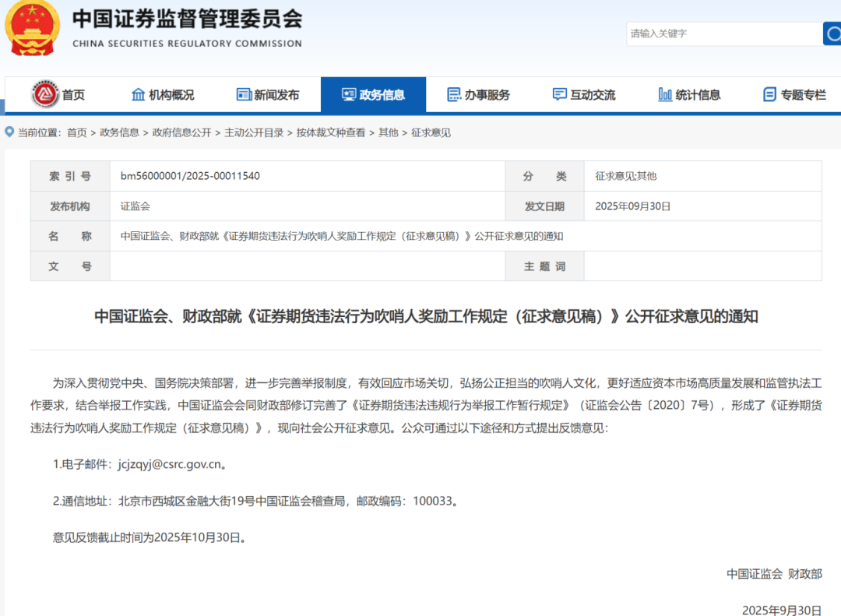This screenshot has width=841, height=616.
Task: Open the 政务信息 navigation tab
Action: [x=373, y=95]
